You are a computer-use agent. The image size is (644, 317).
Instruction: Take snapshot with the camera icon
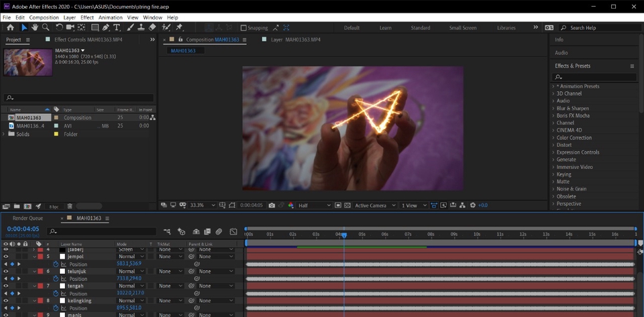[x=272, y=205]
